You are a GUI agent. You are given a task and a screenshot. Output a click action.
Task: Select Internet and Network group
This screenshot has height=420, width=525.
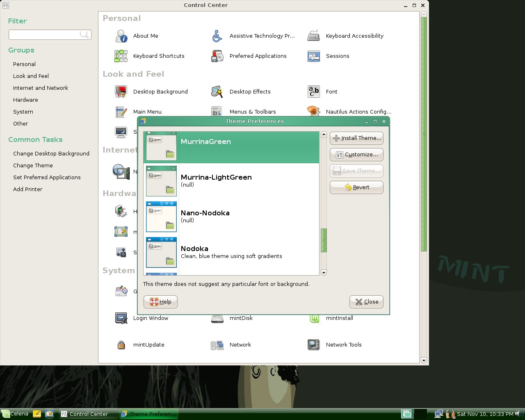tap(41, 88)
